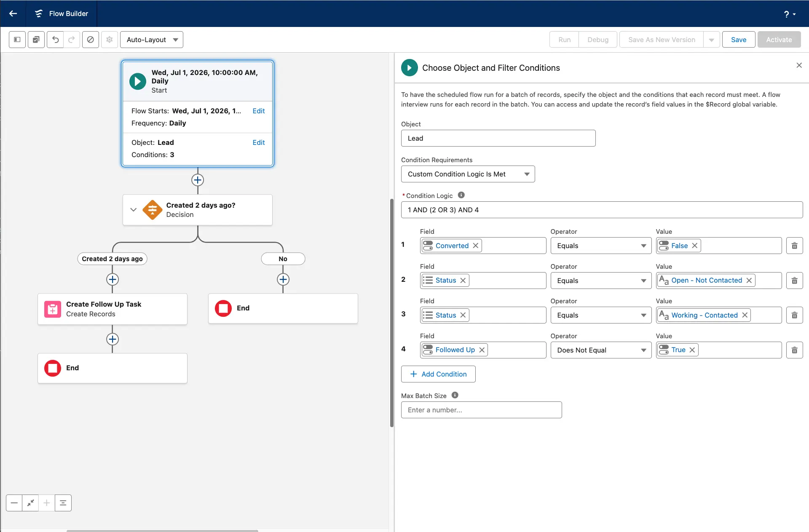Click the copy elements toolbar icon
This screenshot has width=809, height=532.
click(36, 40)
